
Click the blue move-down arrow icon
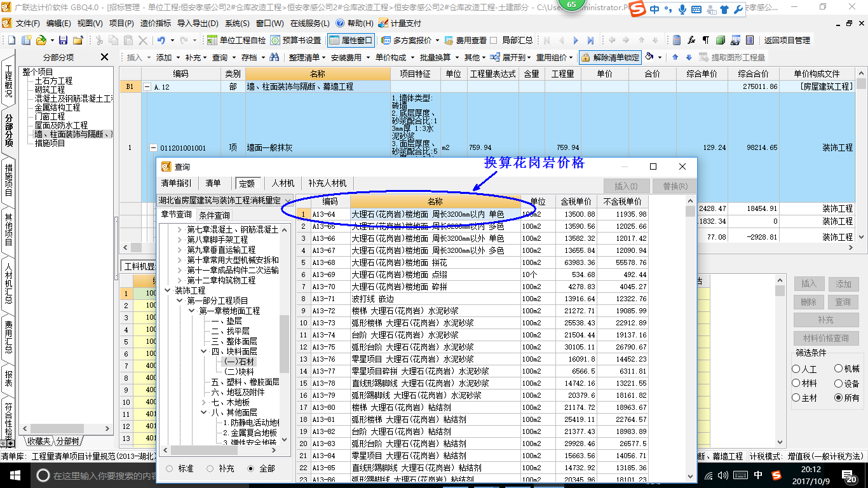tap(688, 57)
